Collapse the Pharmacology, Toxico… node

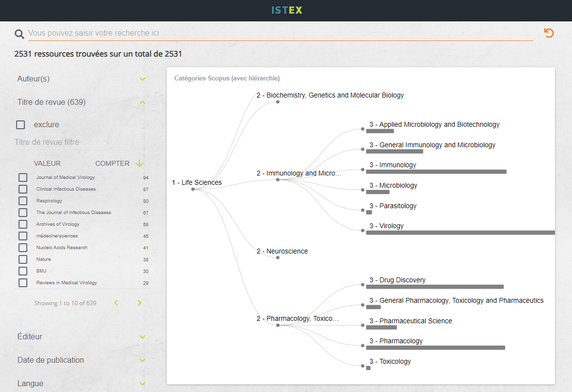click(277, 325)
